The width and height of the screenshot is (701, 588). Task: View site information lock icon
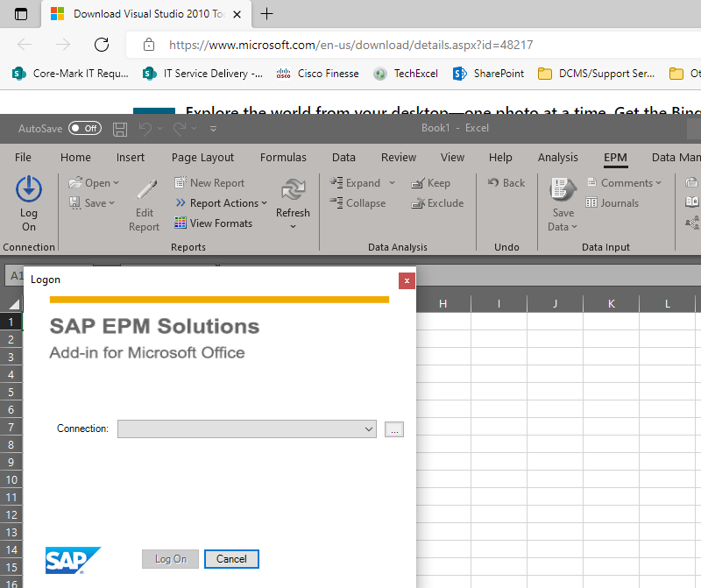point(148,45)
